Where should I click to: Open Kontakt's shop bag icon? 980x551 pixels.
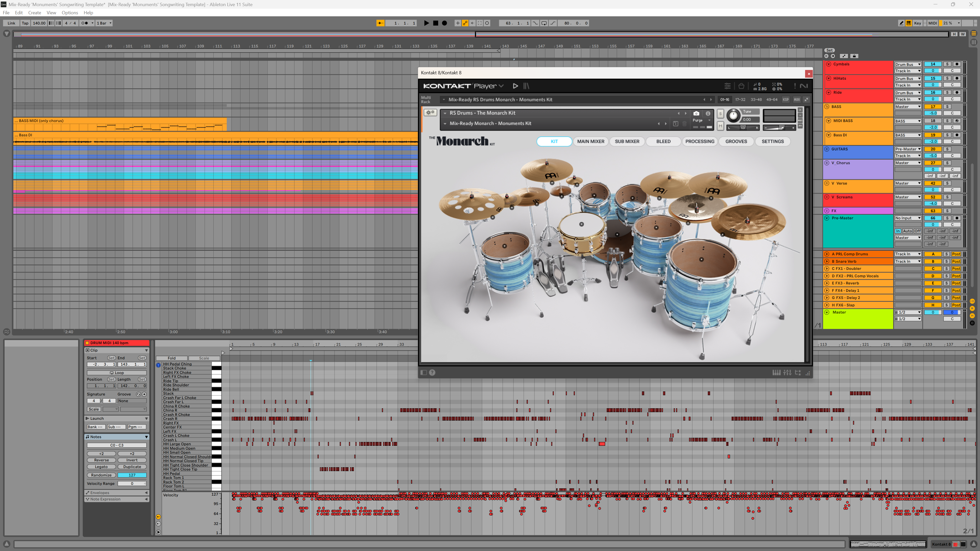click(741, 86)
